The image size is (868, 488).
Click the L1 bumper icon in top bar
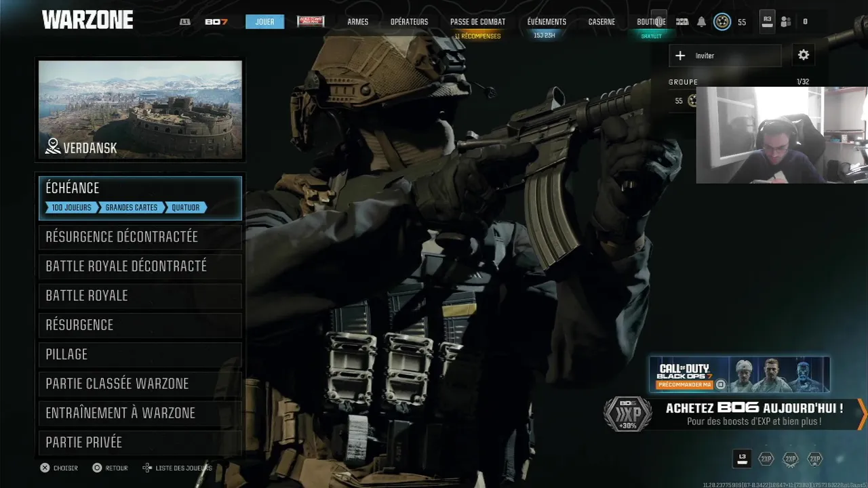(x=184, y=22)
